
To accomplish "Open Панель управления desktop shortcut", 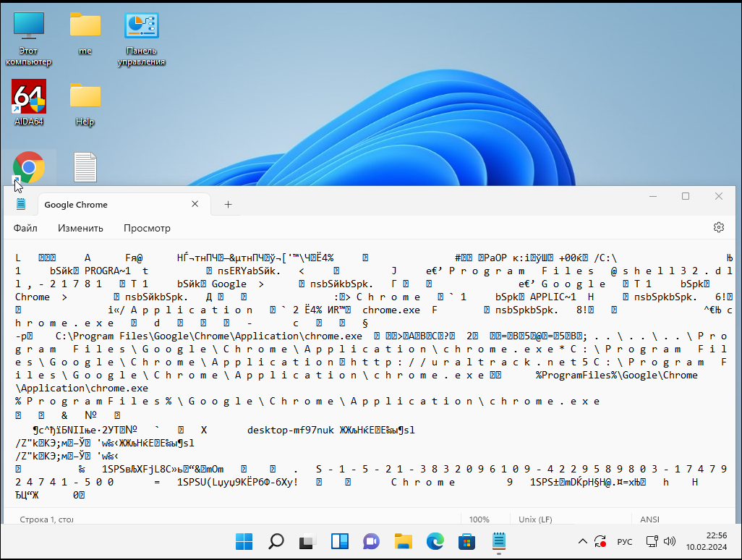I will [142, 39].
